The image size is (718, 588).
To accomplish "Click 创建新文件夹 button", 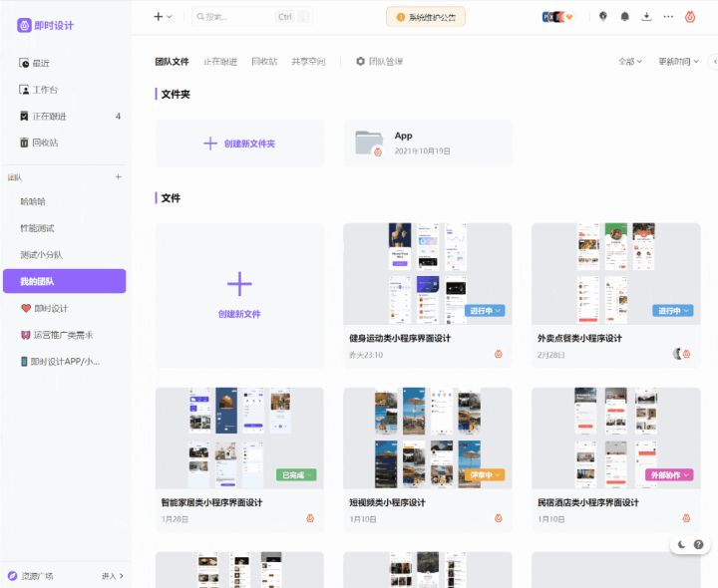I will 239,144.
